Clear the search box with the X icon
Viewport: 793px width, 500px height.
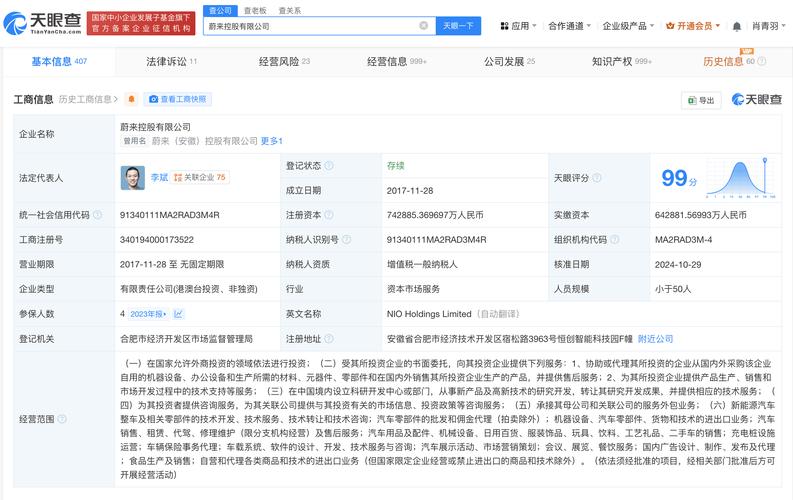tap(424, 26)
